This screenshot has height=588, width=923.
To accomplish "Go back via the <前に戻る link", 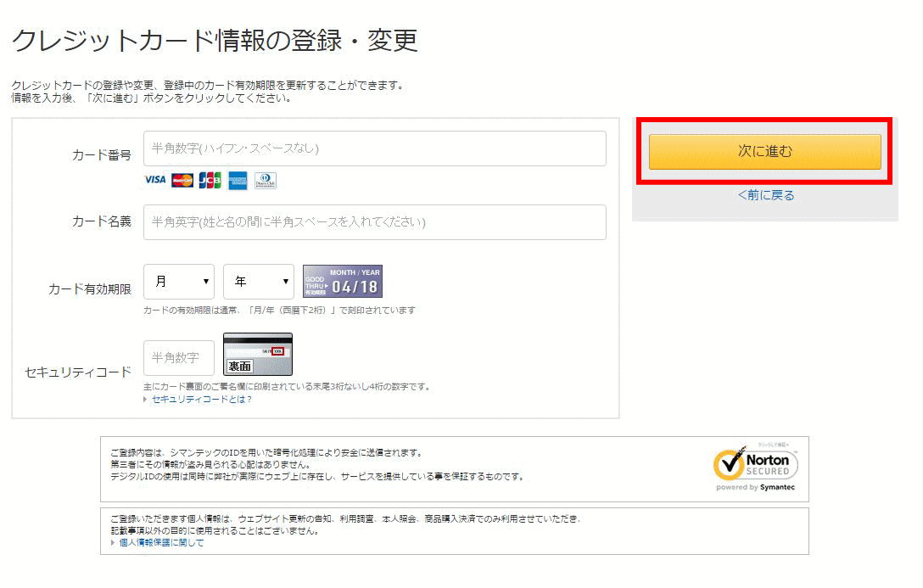I will coord(765,195).
